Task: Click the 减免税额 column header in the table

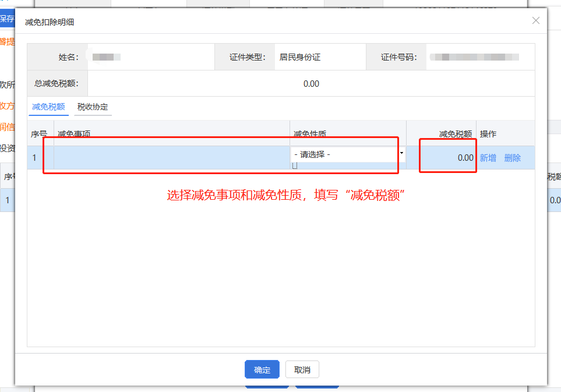Action: (x=455, y=134)
